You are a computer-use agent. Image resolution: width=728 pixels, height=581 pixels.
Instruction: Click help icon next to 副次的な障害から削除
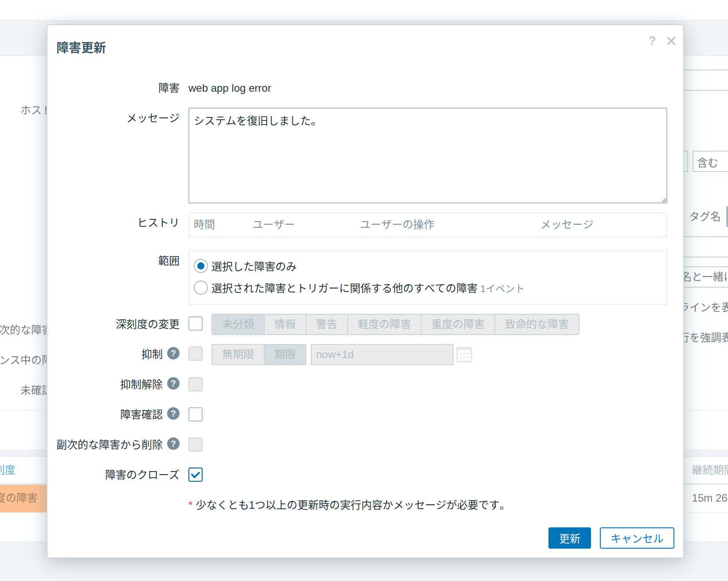tap(173, 444)
